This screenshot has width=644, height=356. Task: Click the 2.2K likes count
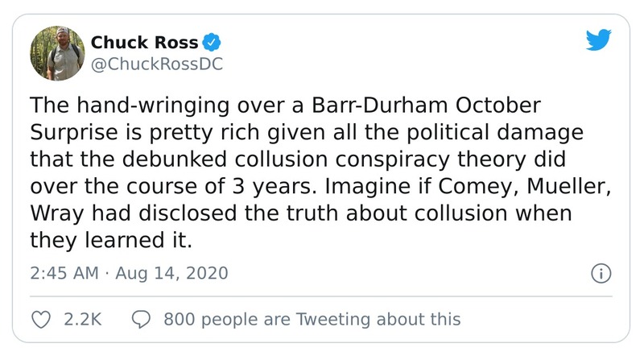[x=80, y=319]
